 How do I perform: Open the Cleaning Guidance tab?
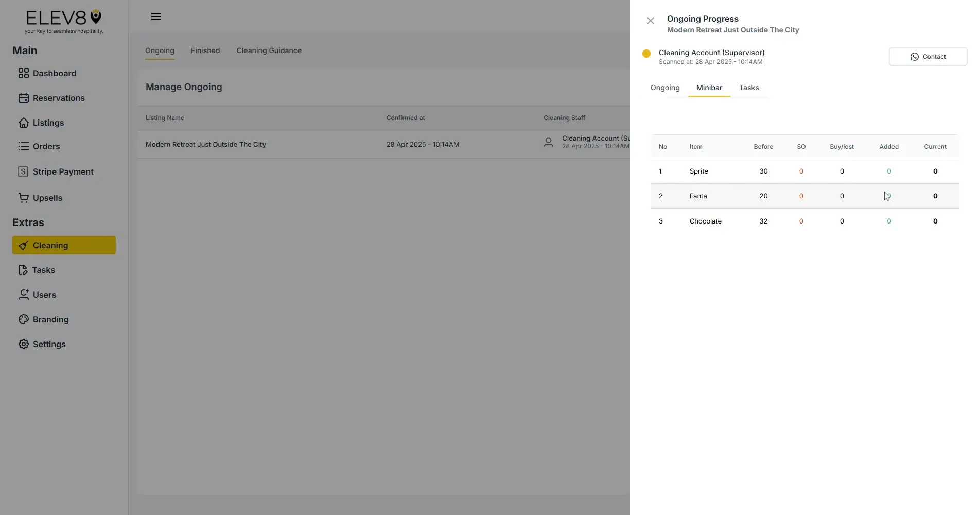point(269,50)
